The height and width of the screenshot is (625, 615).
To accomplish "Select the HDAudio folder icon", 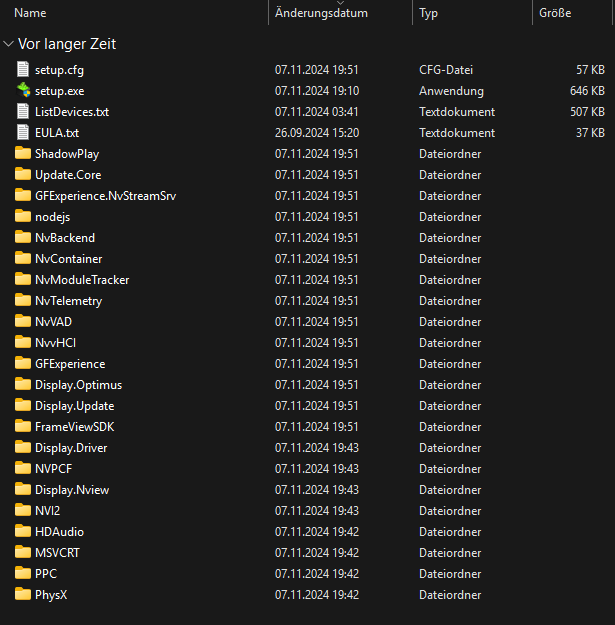I will [23, 531].
